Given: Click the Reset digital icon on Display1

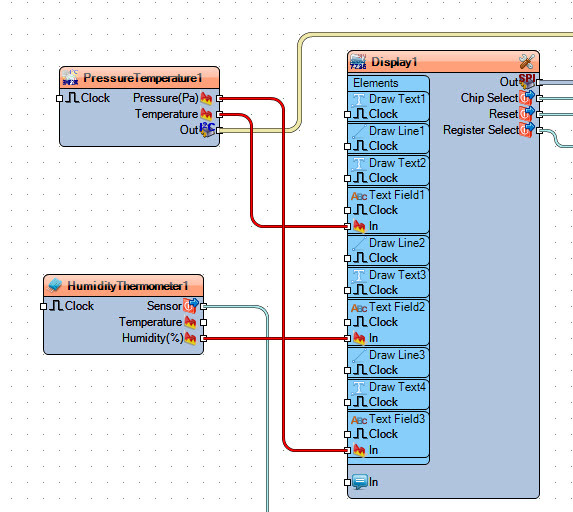Looking at the screenshot, I should click(527, 114).
